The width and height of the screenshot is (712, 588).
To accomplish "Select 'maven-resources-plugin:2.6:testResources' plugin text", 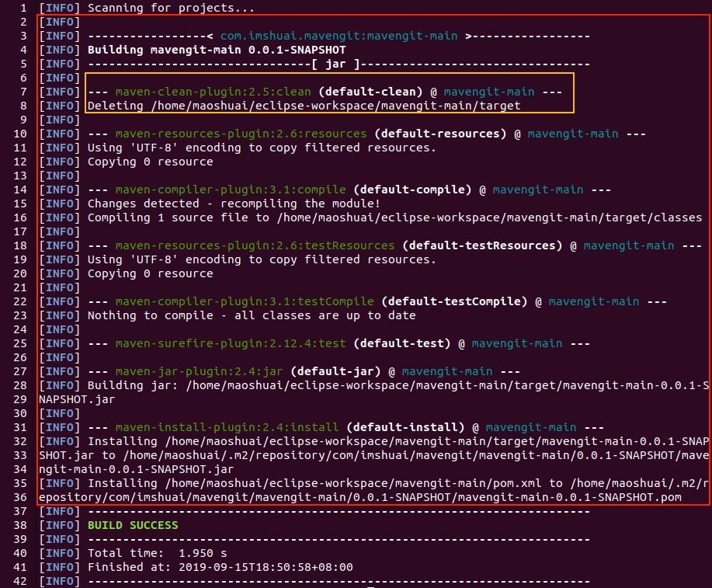I will (255, 245).
